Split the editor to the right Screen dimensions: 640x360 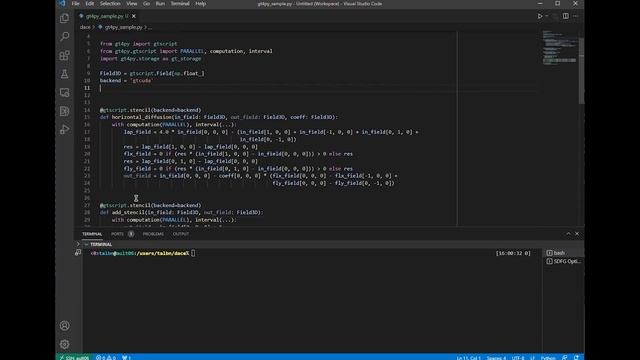pos(566,16)
